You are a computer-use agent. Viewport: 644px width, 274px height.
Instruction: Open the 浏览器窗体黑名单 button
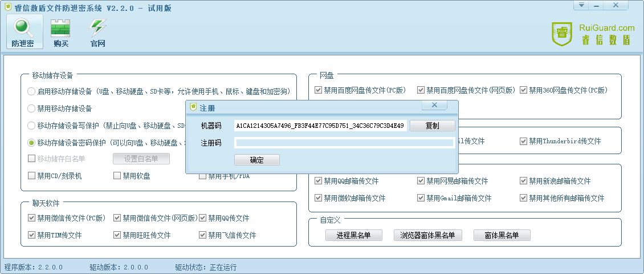coord(427,235)
